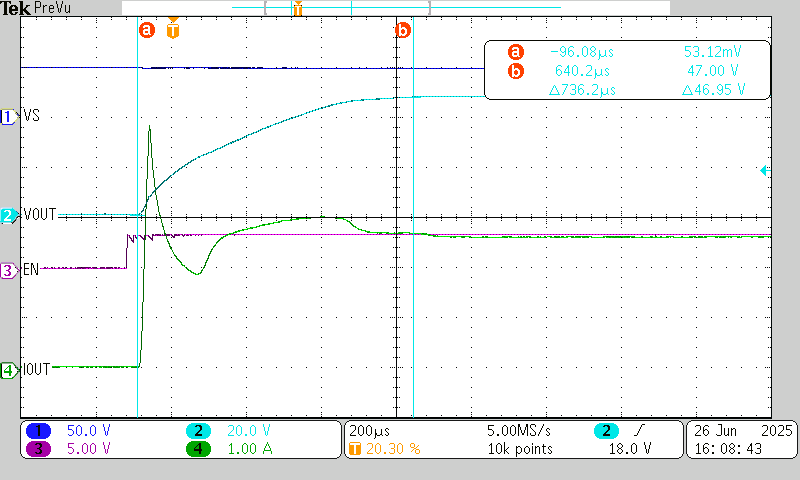This screenshot has width=800, height=480.
Task: Click the orange trigger position T marker
Action: [174, 30]
